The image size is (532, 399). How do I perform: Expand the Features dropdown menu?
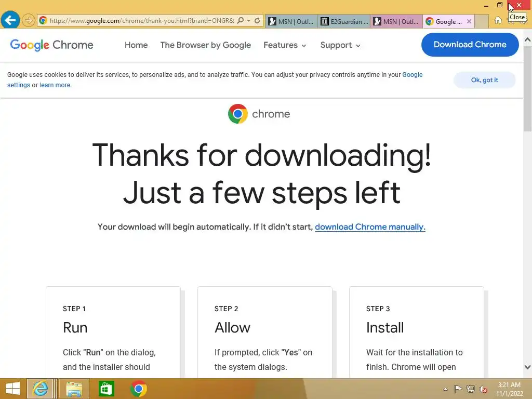[x=285, y=45]
